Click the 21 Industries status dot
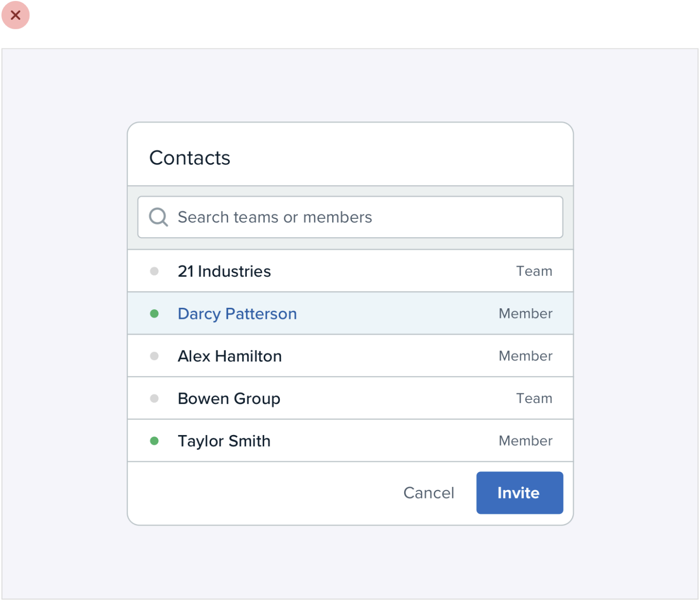 point(154,271)
